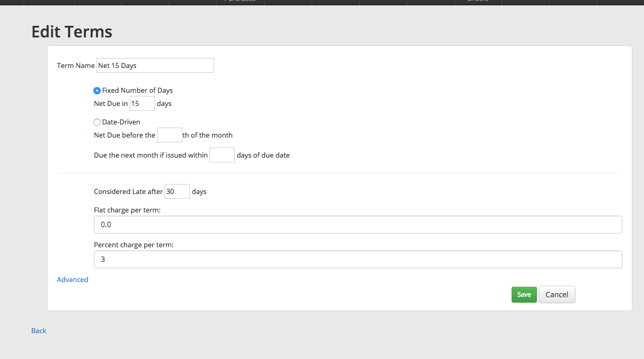Click the issued-within days of due date field

222,155
